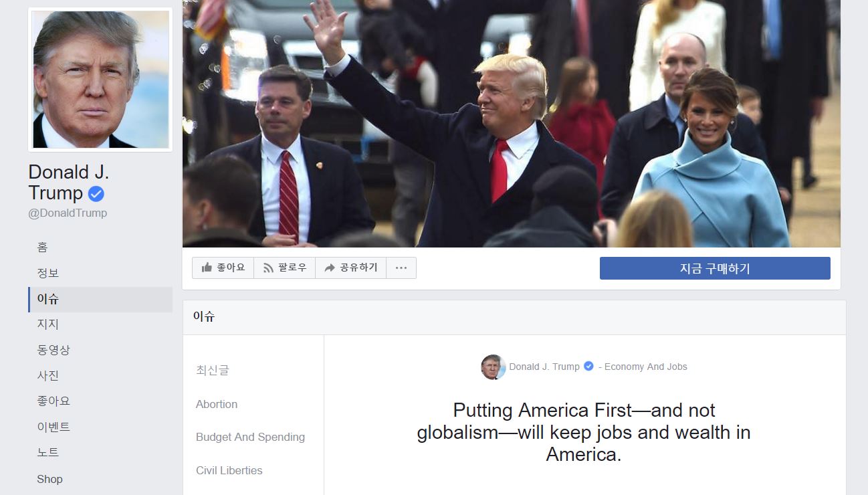Image resolution: width=868 pixels, height=495 pixels.
Task: Open the three-dots more options menu
Action: 401,268
